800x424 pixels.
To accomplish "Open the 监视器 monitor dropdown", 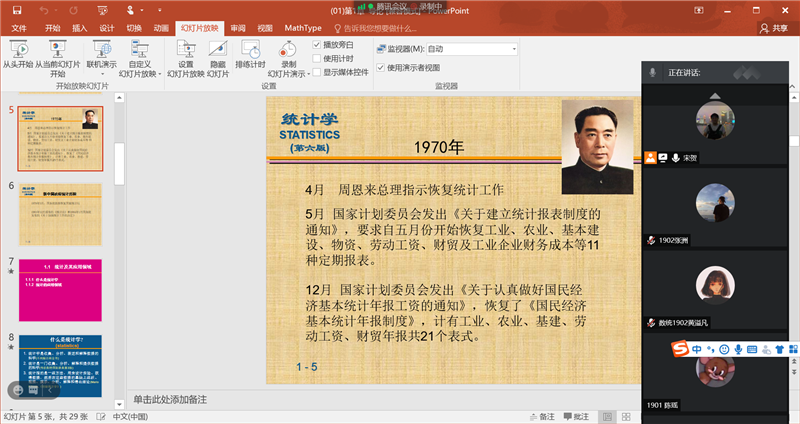I will coord(513,48).
